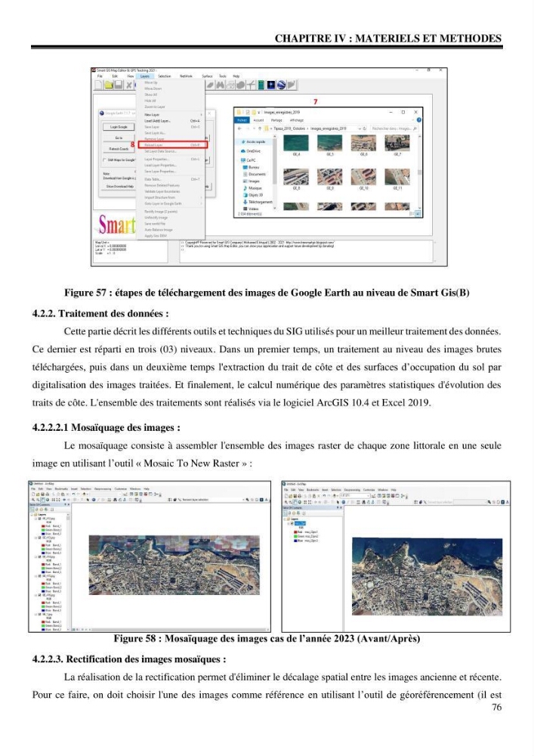The height and width of the screenshot is (756, 534).
Task: Collapse topmost raster layer node in before-mosaic contents
Action: coord(36,519)
